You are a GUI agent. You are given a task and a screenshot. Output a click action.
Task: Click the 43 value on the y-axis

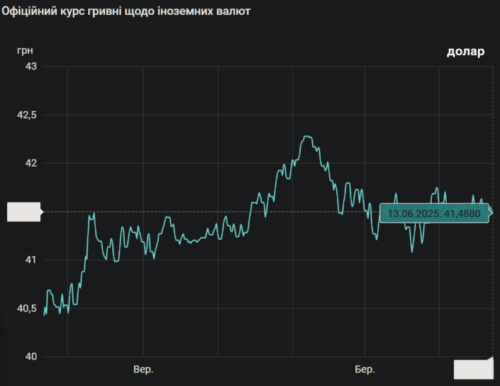pyautogui.click(x=31, y=66)
